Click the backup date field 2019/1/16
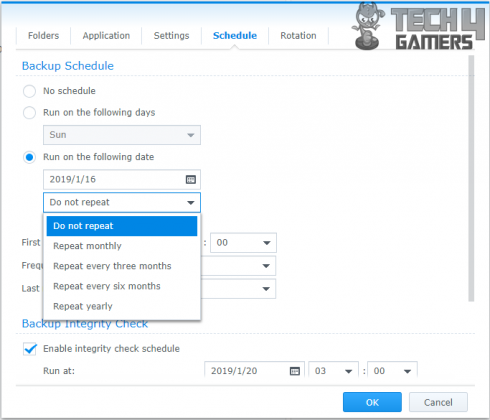The image size is (490, 420). coord(122,180)
